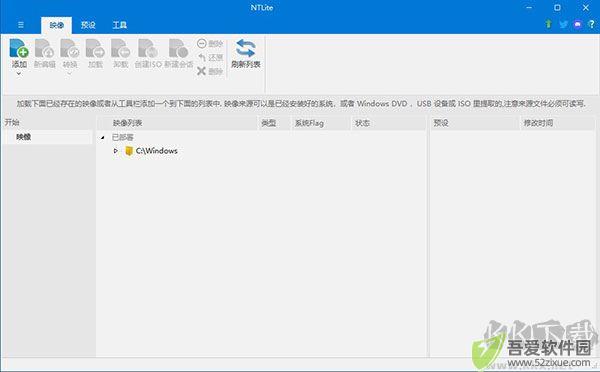
Task: Collapse the 已部署 group
Action: tap(103, 137)
